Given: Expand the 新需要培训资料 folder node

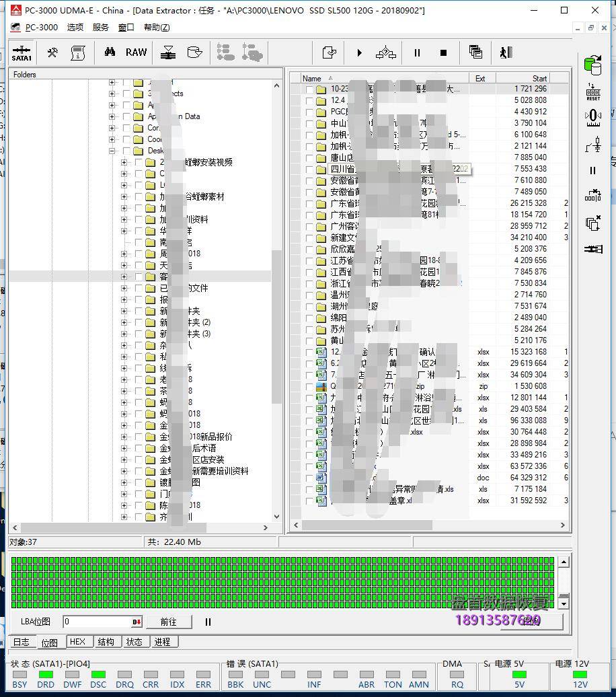Looking at the screenshot, I should click(x=124, y=471).
